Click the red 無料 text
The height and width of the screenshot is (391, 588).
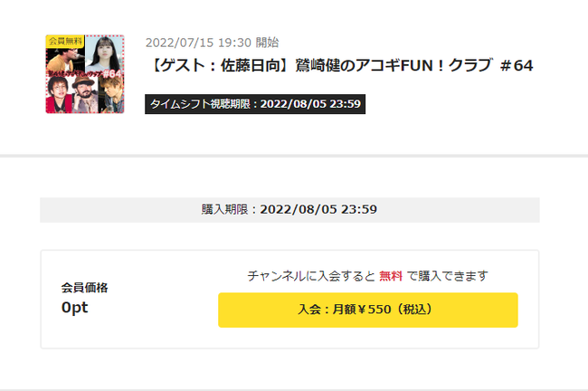coord(391,275)
